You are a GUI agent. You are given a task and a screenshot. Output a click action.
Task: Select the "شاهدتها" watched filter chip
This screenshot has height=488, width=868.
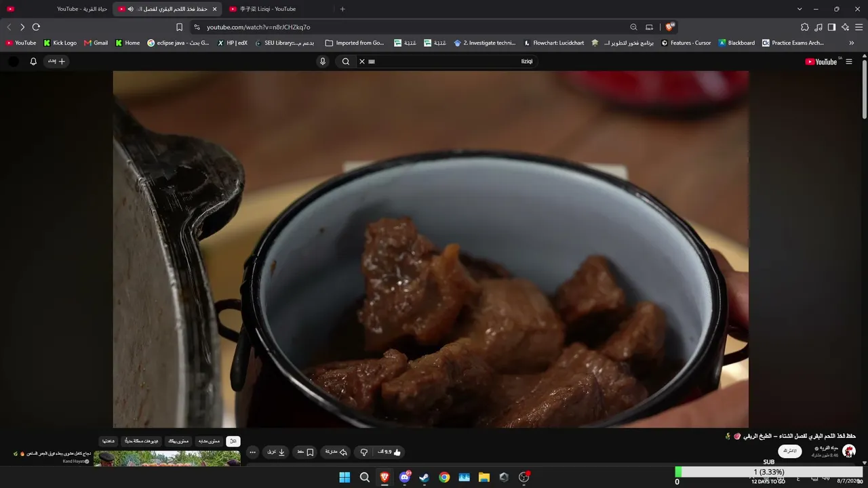click(108, 441)
